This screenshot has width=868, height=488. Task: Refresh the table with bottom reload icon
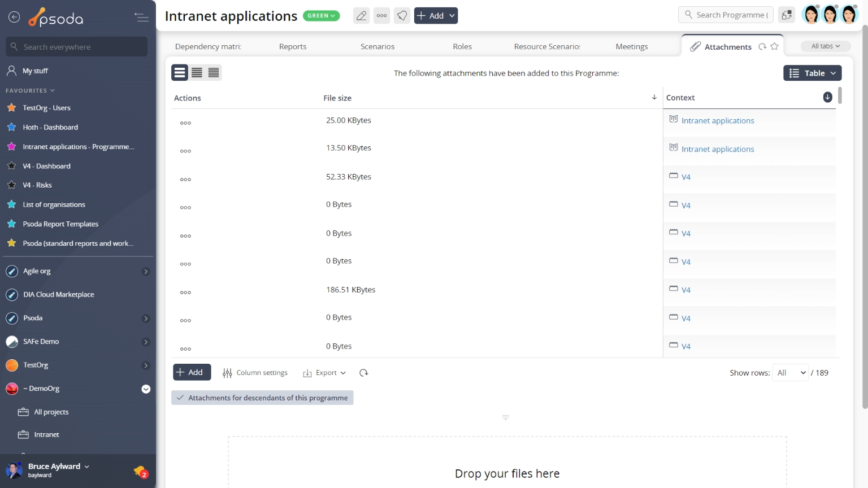pos(364,373)
